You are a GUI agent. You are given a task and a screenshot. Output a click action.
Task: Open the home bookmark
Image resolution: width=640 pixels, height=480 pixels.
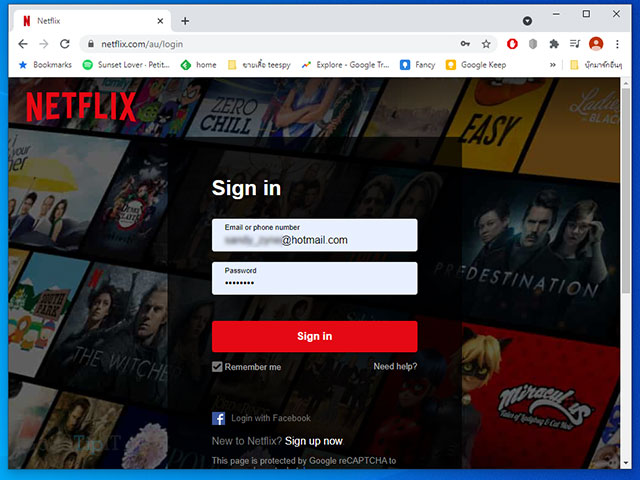tap(199, 65)
